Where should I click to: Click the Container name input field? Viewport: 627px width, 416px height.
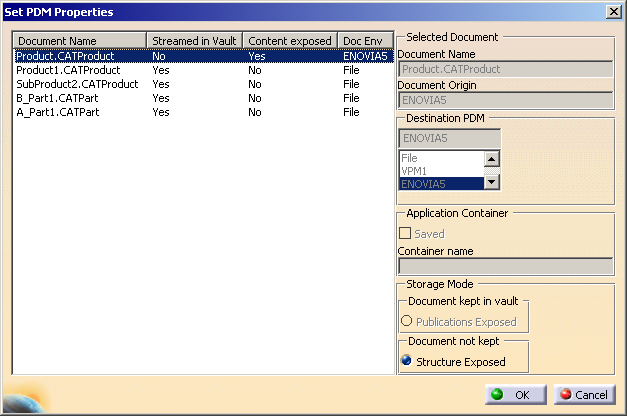point(505,267)
